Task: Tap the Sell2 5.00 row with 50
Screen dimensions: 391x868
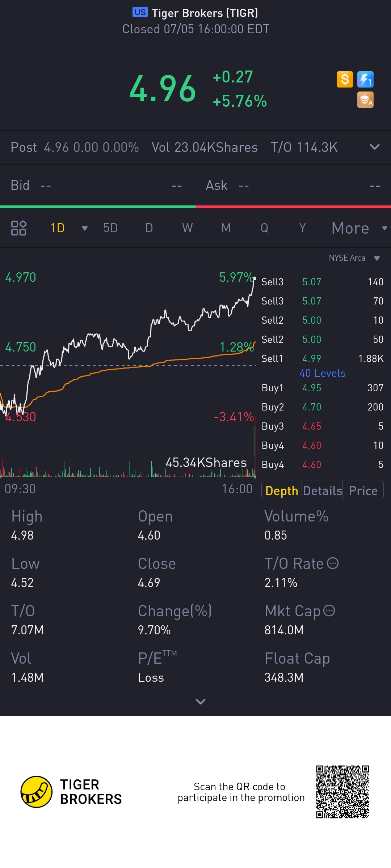Action: 323,339
